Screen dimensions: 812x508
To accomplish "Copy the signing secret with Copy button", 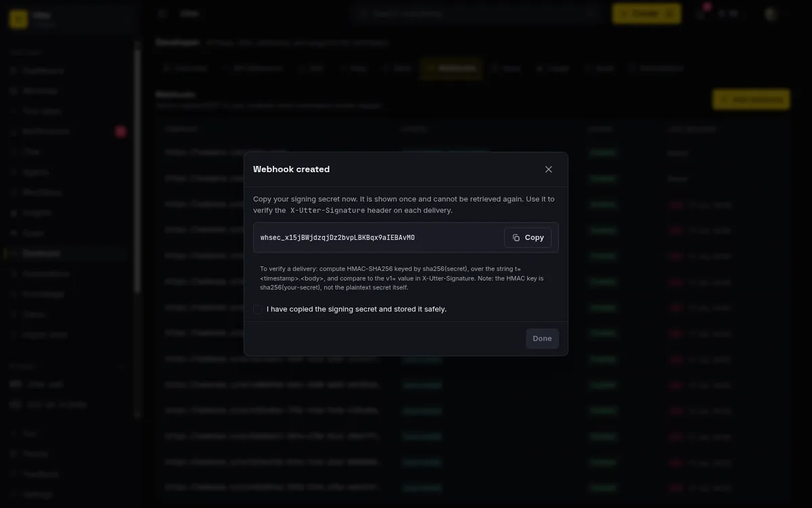I will [528, 238].
